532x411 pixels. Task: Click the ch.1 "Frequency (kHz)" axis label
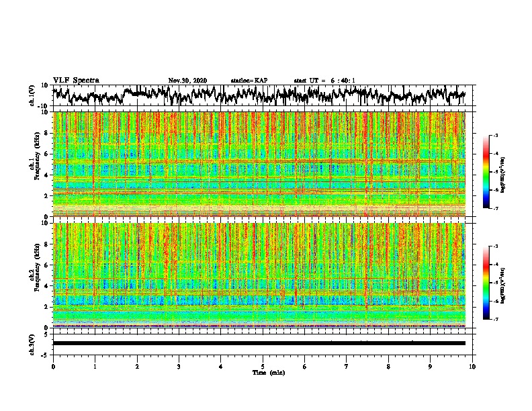point(37,156)
